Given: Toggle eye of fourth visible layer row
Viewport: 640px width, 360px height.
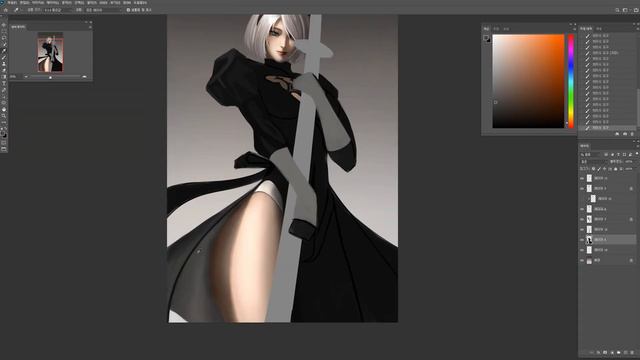Looking at the screenshot, I should point(582,209).
